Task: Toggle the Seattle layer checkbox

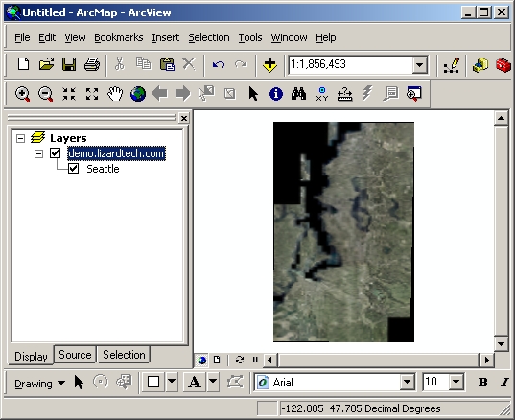Action: (73, 169)
